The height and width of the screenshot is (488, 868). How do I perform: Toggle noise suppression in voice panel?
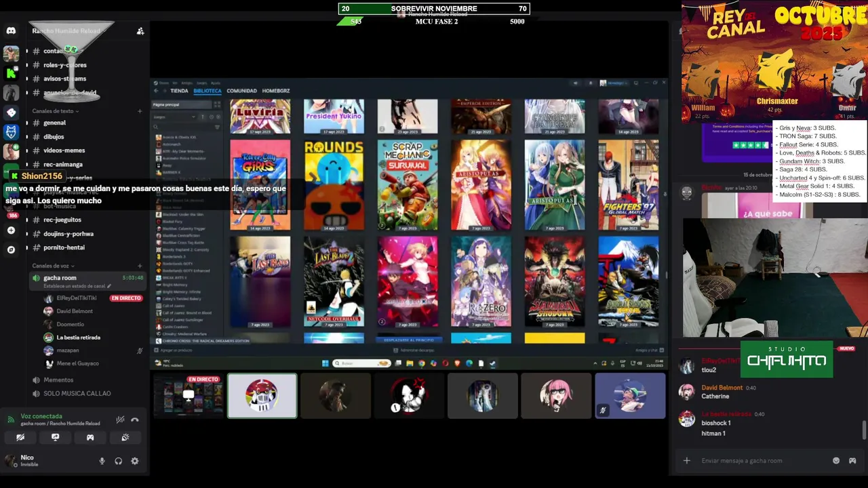120,420
